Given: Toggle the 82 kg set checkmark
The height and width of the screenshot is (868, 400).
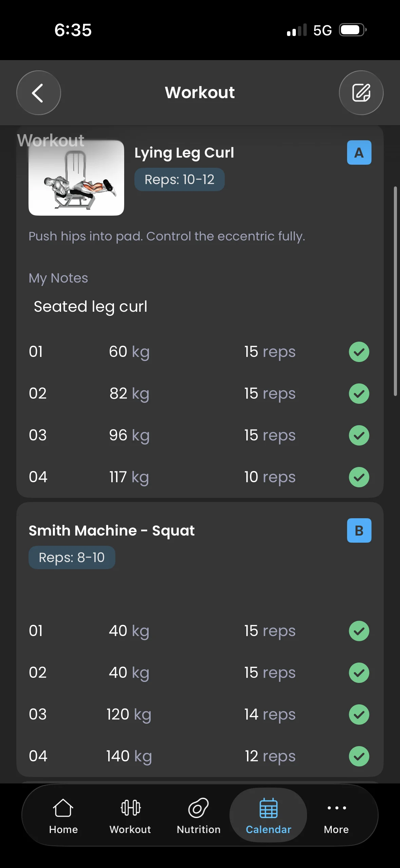Looking at the screenshot, I should pyautogui.click(x=359, y=394).
